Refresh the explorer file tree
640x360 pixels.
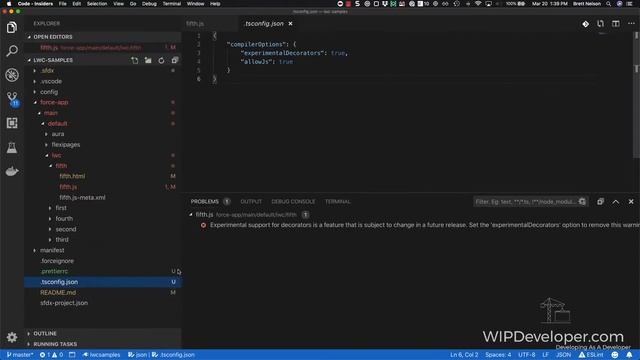[x=161, y=60]
